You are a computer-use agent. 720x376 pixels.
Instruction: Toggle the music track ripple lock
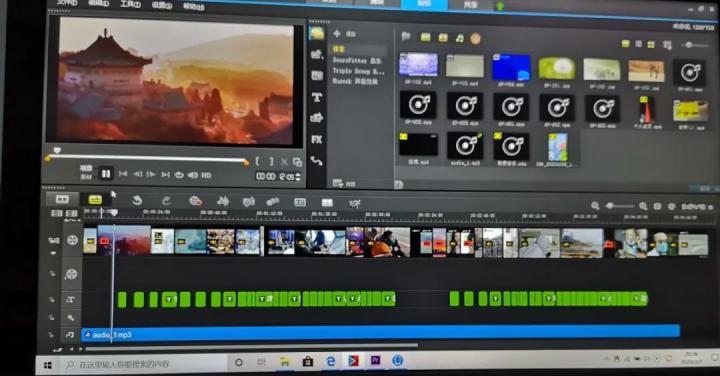51,335
